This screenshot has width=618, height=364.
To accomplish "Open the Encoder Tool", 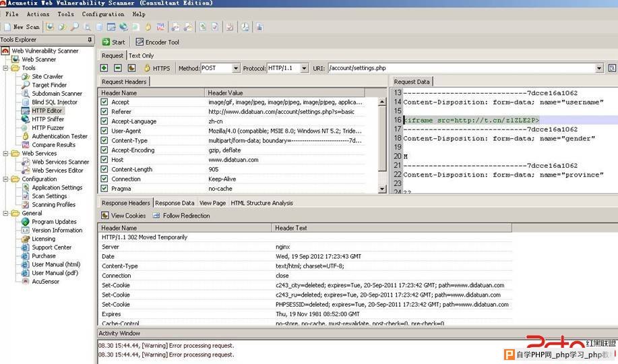I will coord(157,42).
